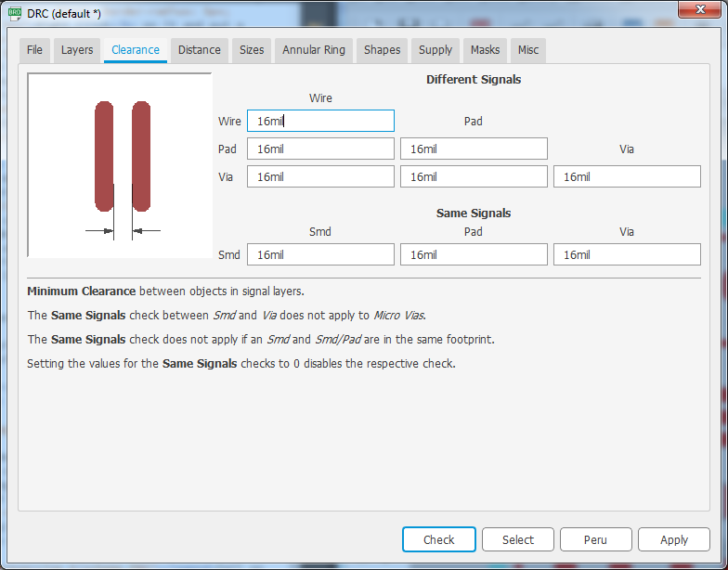Click the Pad-to-Pad clearance field

click(474, 149)
